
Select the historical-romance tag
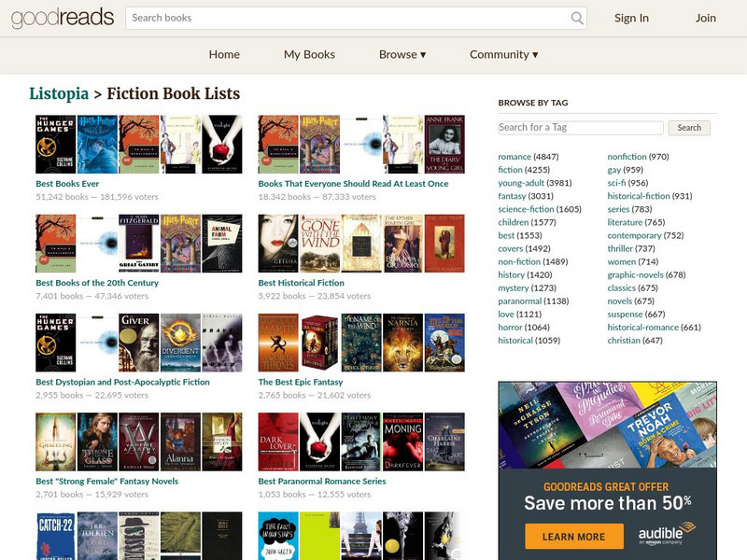(x=642, y=328)
